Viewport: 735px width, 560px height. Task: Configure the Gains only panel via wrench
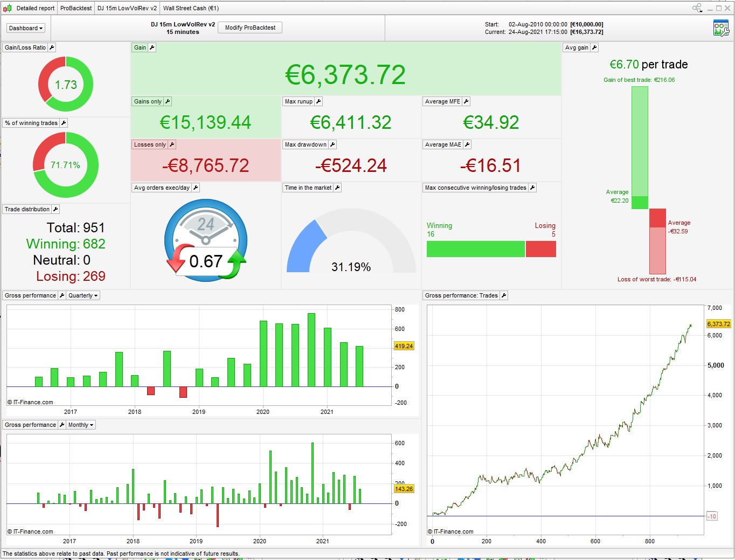tap(168, 101)
